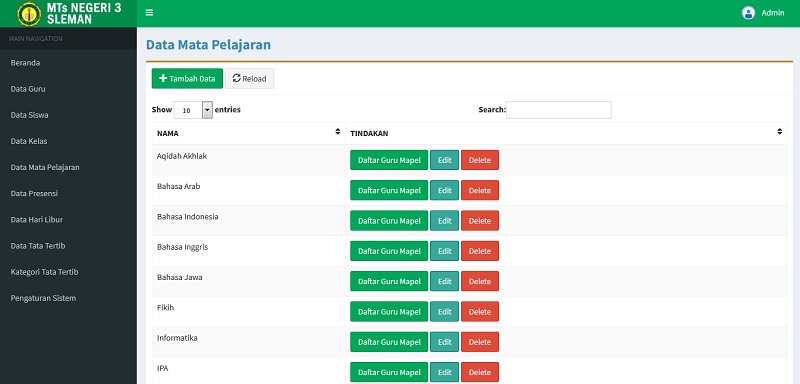This screenshot has width=800, height=384.
Task: Delete the Bahasa Arab subject
Action: [480, 190]
